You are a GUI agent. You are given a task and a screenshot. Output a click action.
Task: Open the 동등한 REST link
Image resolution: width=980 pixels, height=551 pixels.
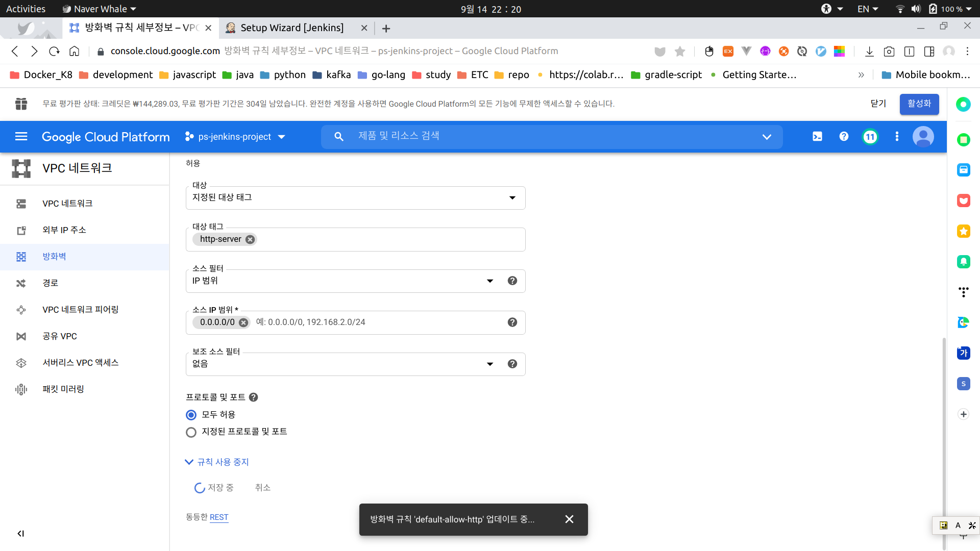(x=219, y=517)
